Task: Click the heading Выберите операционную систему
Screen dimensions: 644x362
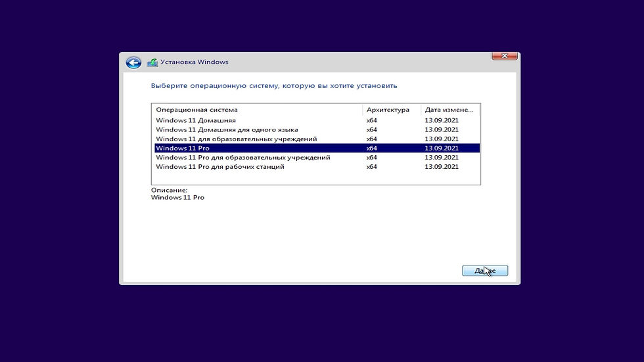Action: [274, 86]
